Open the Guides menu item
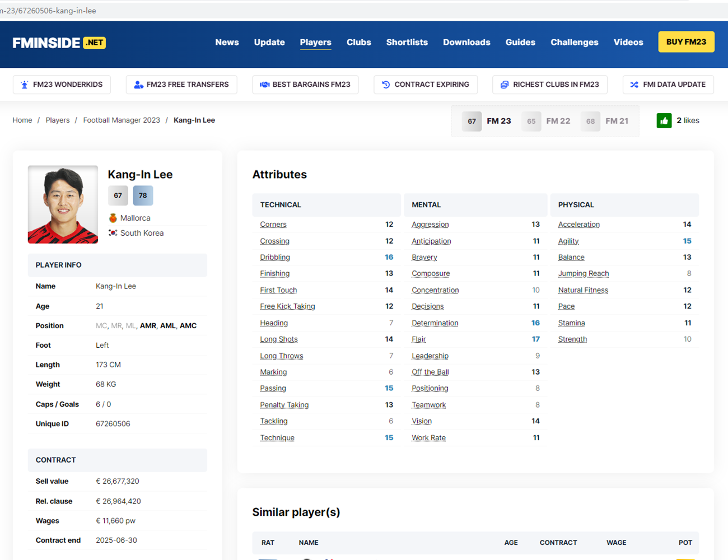The height and width of the screenshot is (560, 728). pyautogui.click(x=520, y=43)
